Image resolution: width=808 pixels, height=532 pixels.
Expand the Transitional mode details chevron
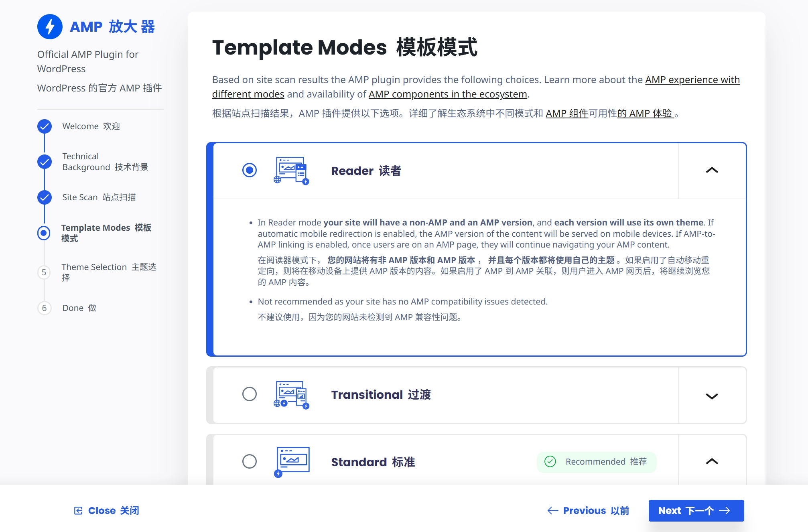pos(712,396)
